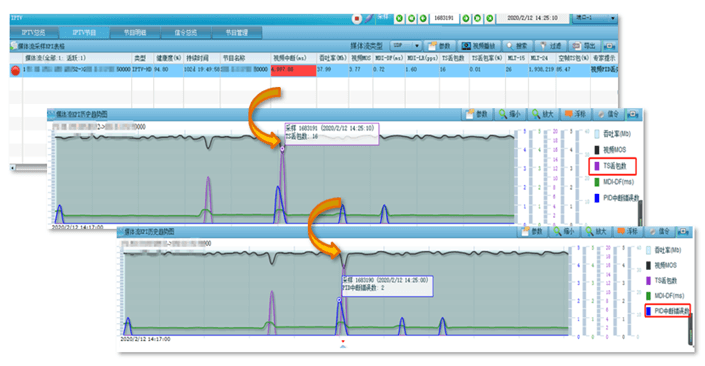
Task: Go to the last sample with green arrow
Action: tap(490, 18)
